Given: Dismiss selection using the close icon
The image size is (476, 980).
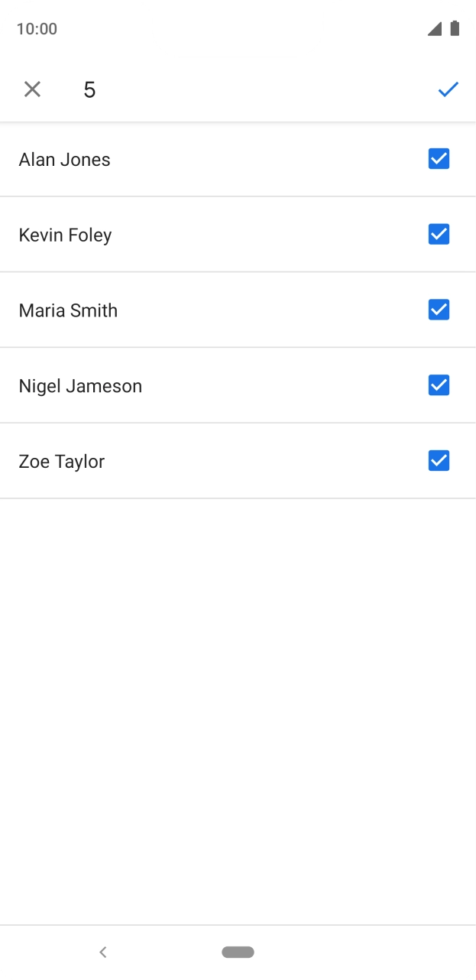Looking at the screenshot, I should pyautogui.click(x=32, y=89).
